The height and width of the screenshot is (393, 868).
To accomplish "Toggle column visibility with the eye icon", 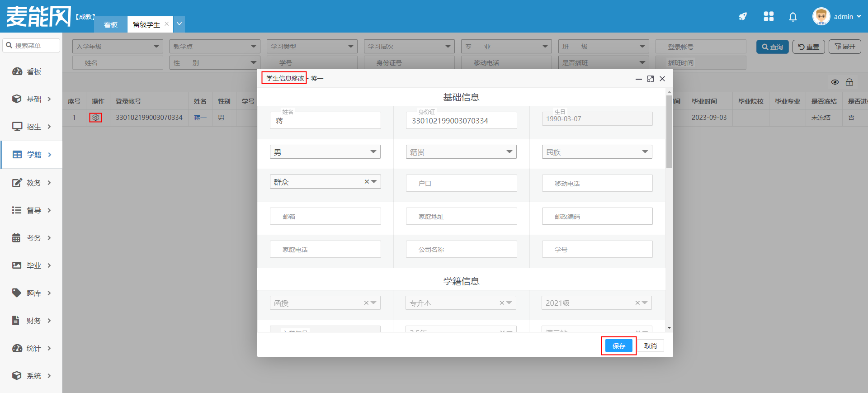I will 835,82.
